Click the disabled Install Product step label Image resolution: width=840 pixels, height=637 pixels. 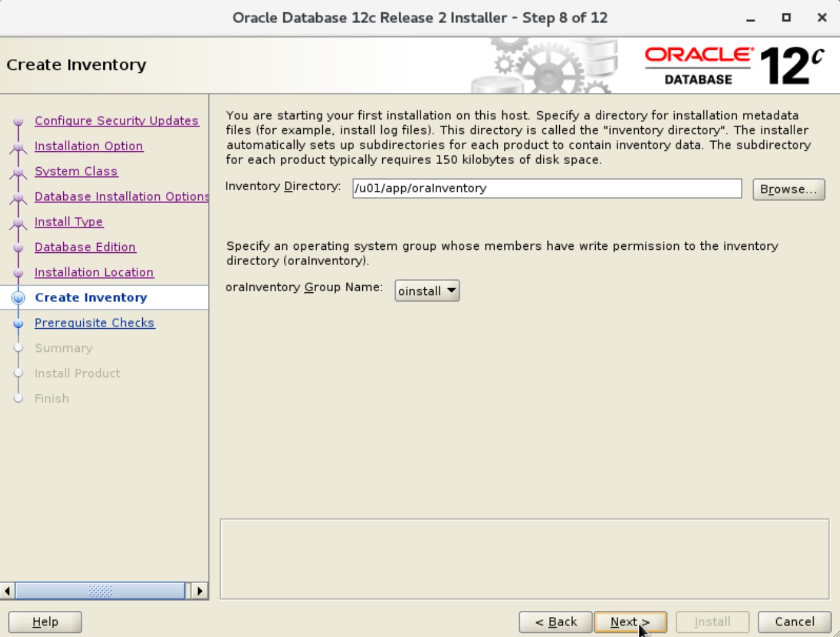click(x=77, y=373)
